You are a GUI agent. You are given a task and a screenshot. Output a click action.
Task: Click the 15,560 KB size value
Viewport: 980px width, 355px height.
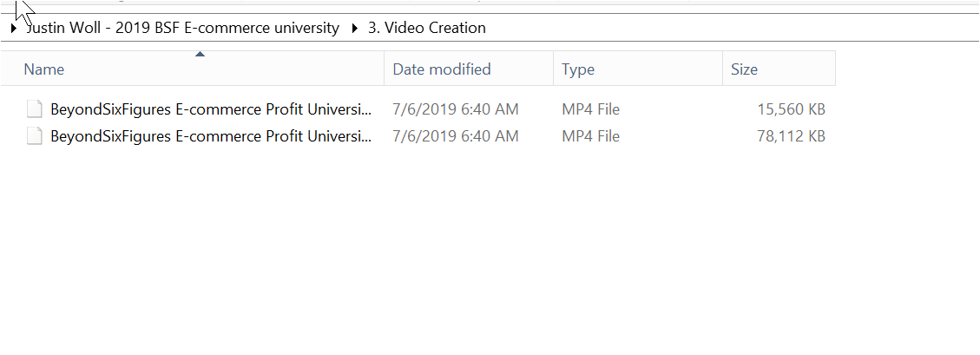pyautogui.click(x=791, y=109)
